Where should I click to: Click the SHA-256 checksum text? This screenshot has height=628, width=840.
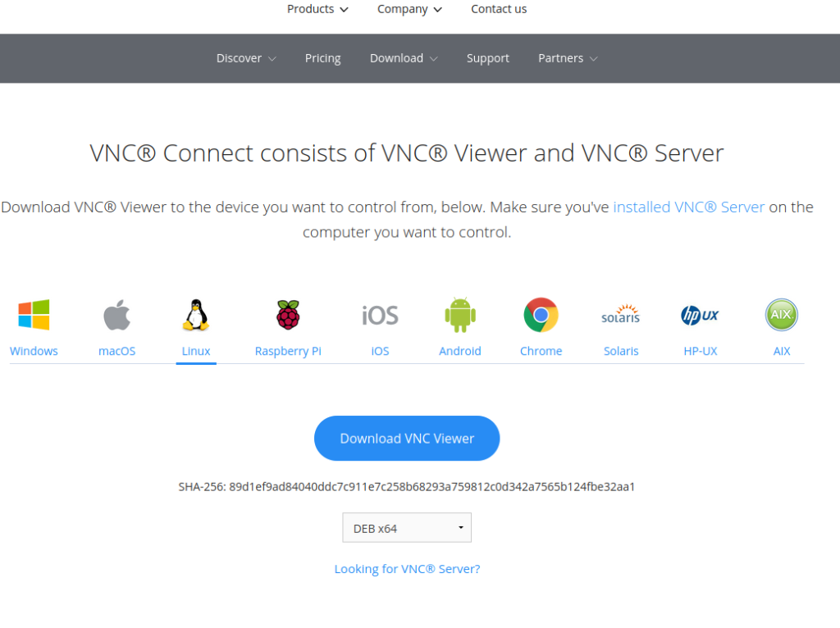point(407,487)
